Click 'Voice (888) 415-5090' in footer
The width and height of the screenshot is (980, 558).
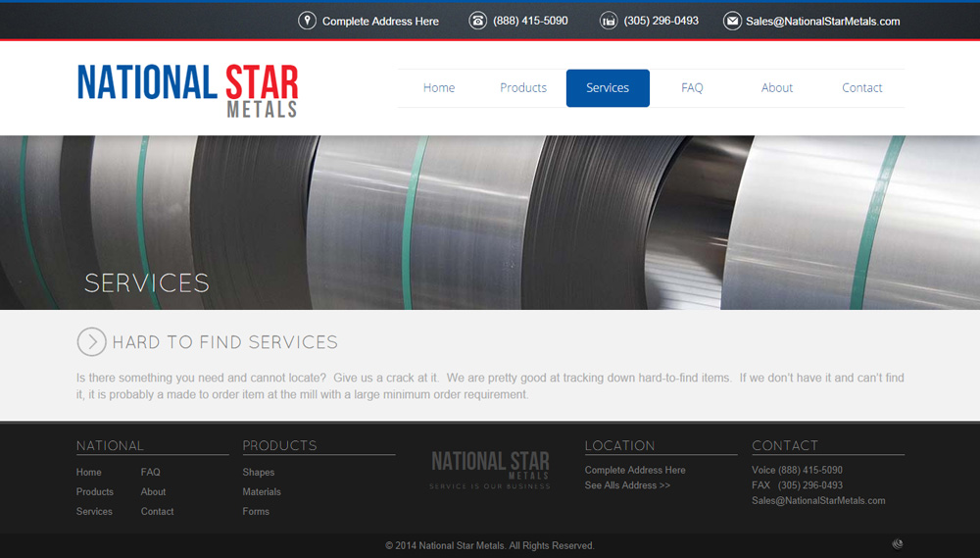797,470
